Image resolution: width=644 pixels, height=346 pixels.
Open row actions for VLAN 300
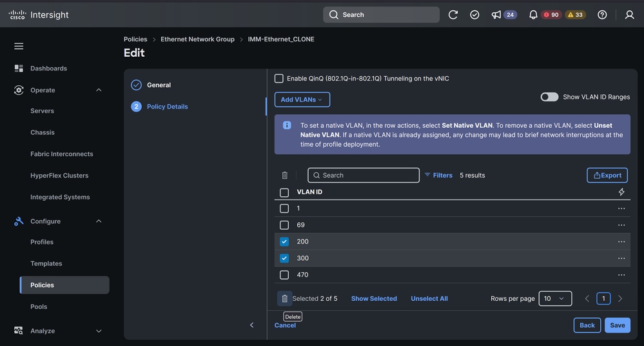pos(621,258)
